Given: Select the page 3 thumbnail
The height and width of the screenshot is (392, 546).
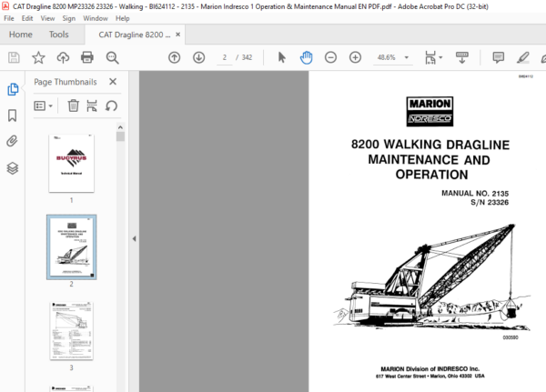Looking at the screenshot, I should tap(71, 331).
